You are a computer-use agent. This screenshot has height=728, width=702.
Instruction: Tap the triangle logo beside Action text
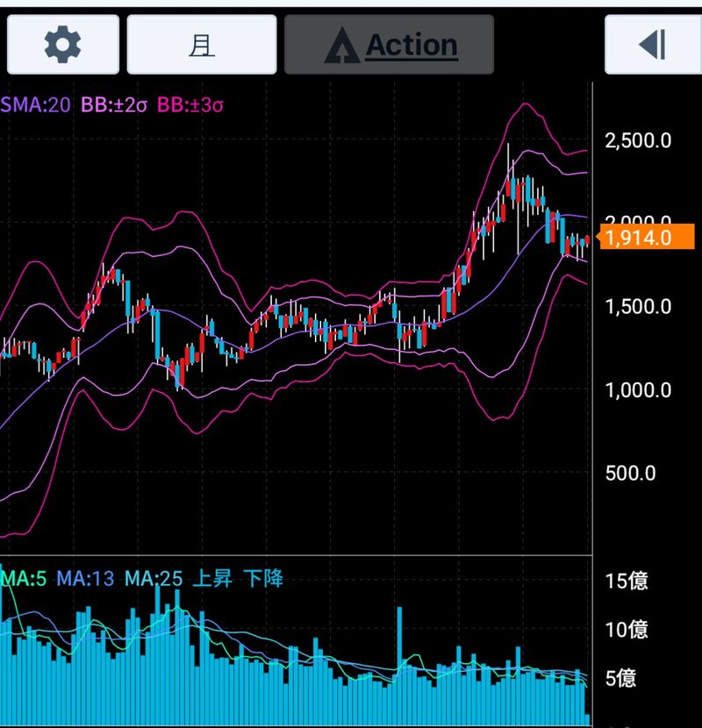342,46
